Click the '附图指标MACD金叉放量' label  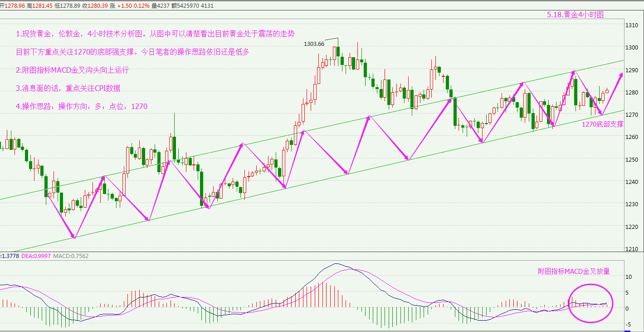coord(574,271)
